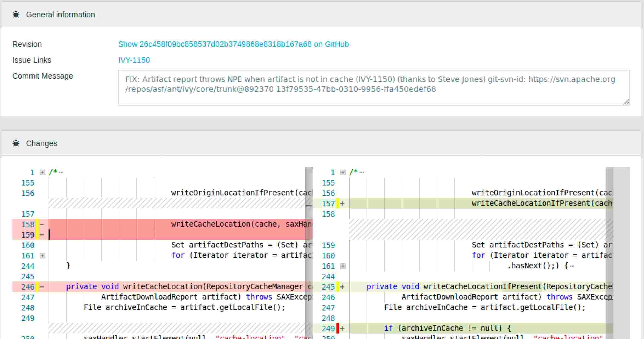This screenshot has width=644, height=339.
Task: Click the red gutter marker at right line 249
Action: click(338, 329)
